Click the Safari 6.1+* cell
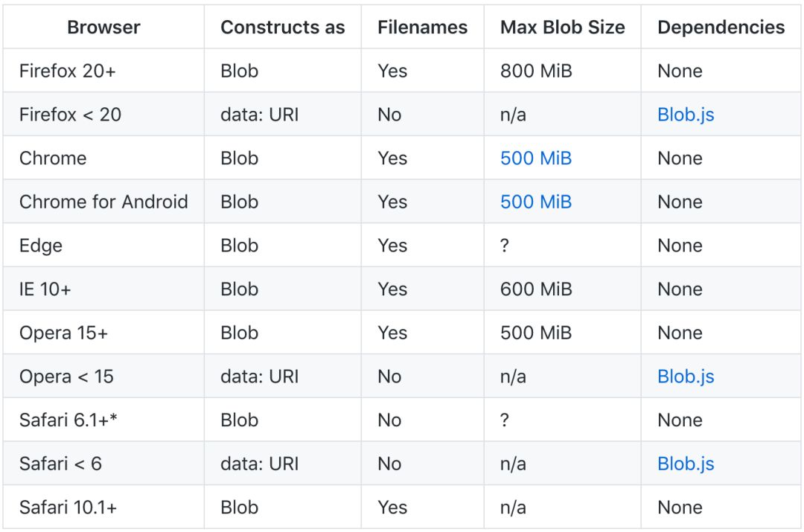The height and width of the screenshot is (532, 804). tap(69, 420)
